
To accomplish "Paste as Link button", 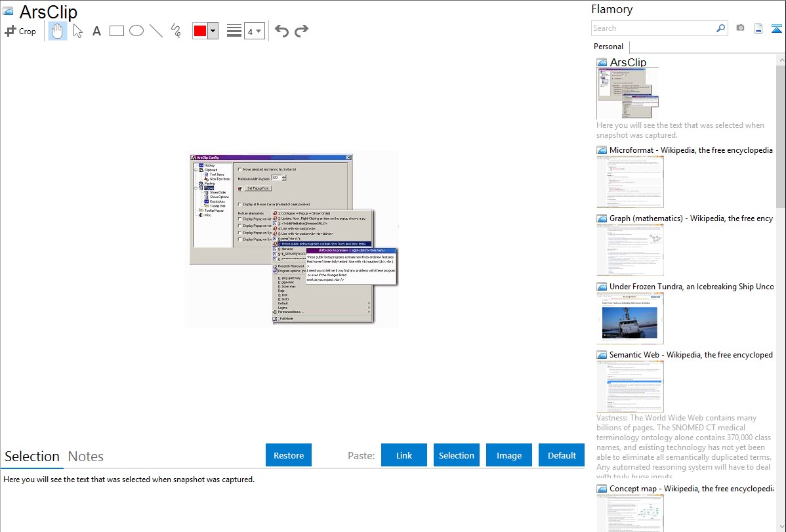I will [x=404, y=455].
